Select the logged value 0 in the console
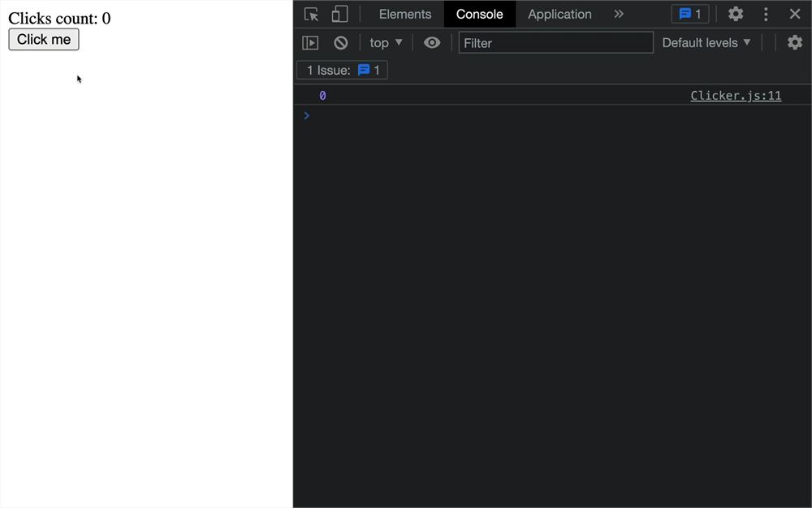 322,95
